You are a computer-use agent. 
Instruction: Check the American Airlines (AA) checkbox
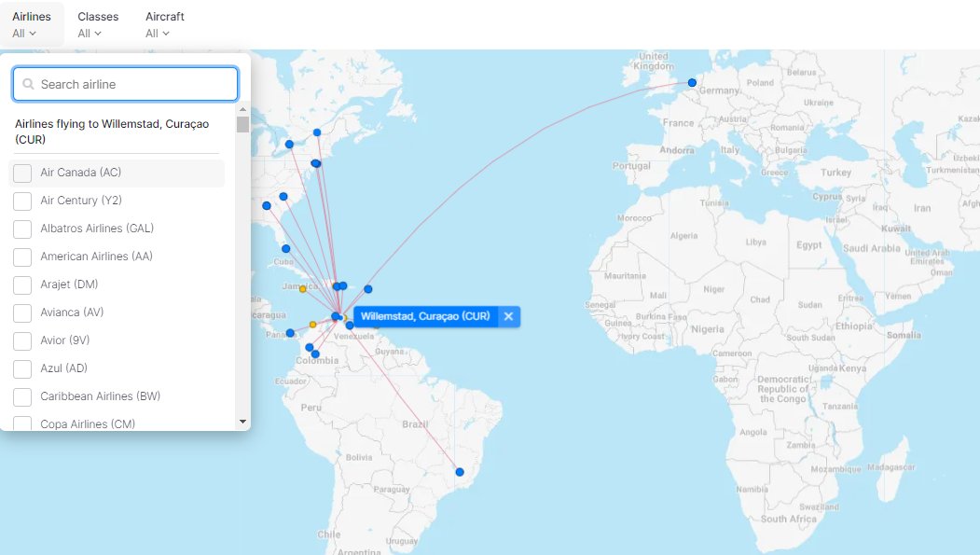[22, 257]
